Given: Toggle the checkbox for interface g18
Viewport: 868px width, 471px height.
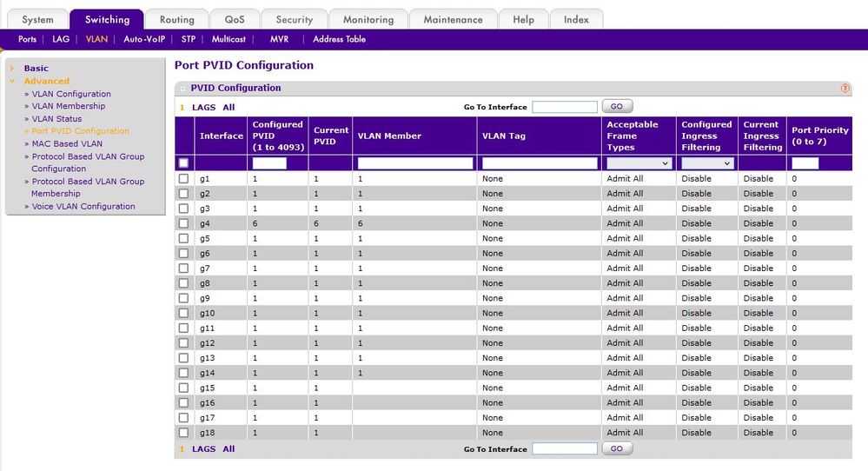Looking at the screenshot, I should point(183,432).
